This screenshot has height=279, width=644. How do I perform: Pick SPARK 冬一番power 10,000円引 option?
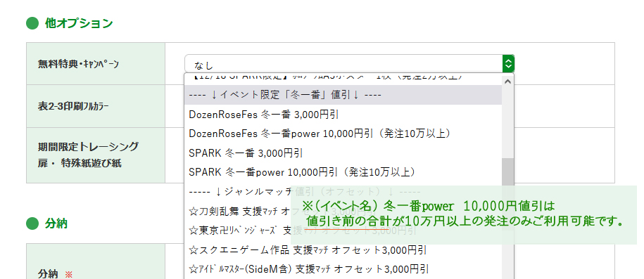coord(343,171)
